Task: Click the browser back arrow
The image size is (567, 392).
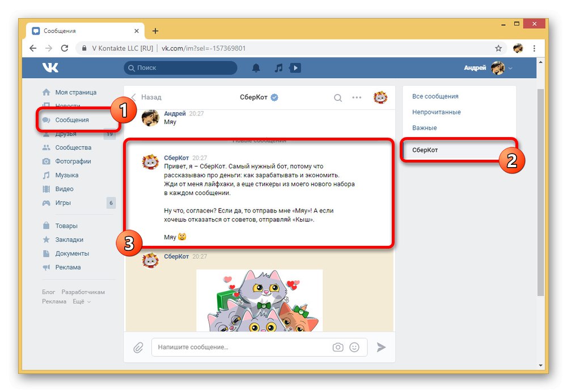Action: (x=33, y=48)
